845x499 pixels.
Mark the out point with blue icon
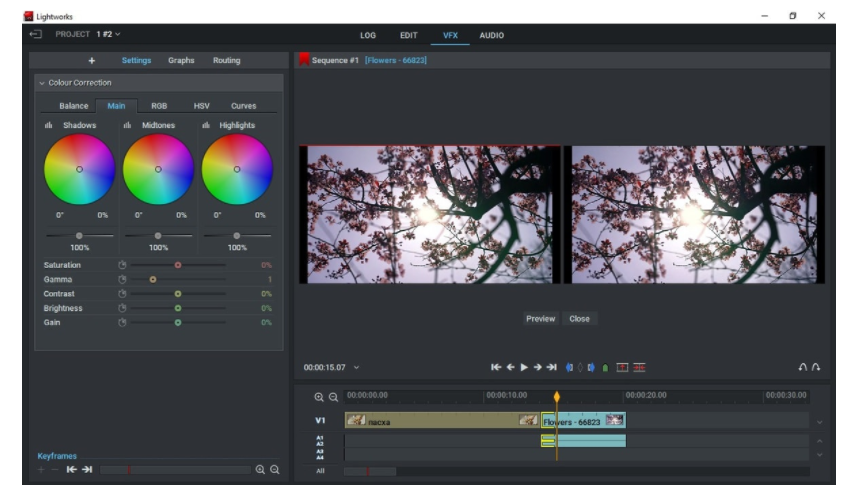pyautogui.click(x=591, y=368)
